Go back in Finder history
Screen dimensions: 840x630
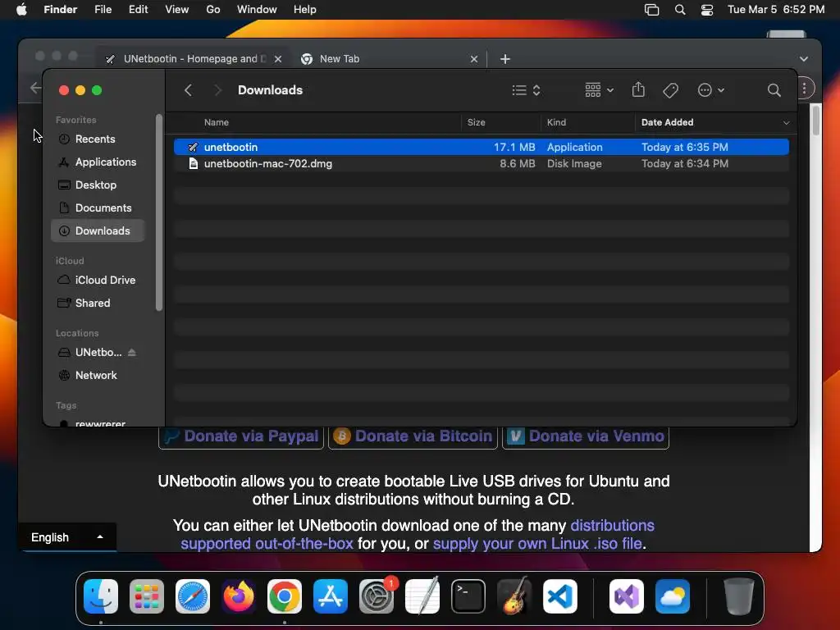[x=188, y=90]
